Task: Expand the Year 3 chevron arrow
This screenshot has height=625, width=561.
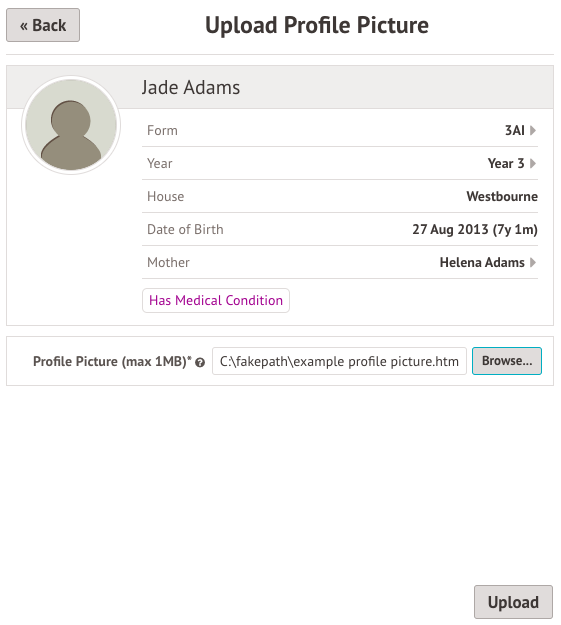Action: pyautogui.click(x=533, y=163)
